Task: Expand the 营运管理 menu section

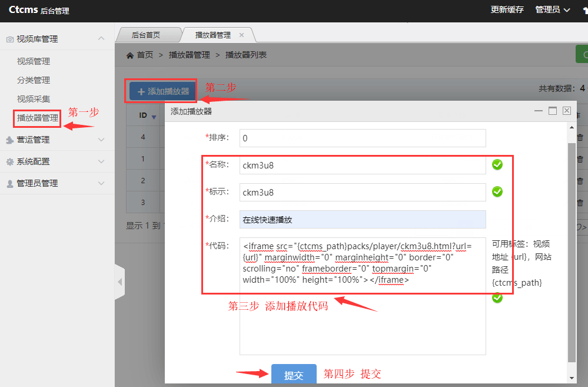Action: point(101,140)
